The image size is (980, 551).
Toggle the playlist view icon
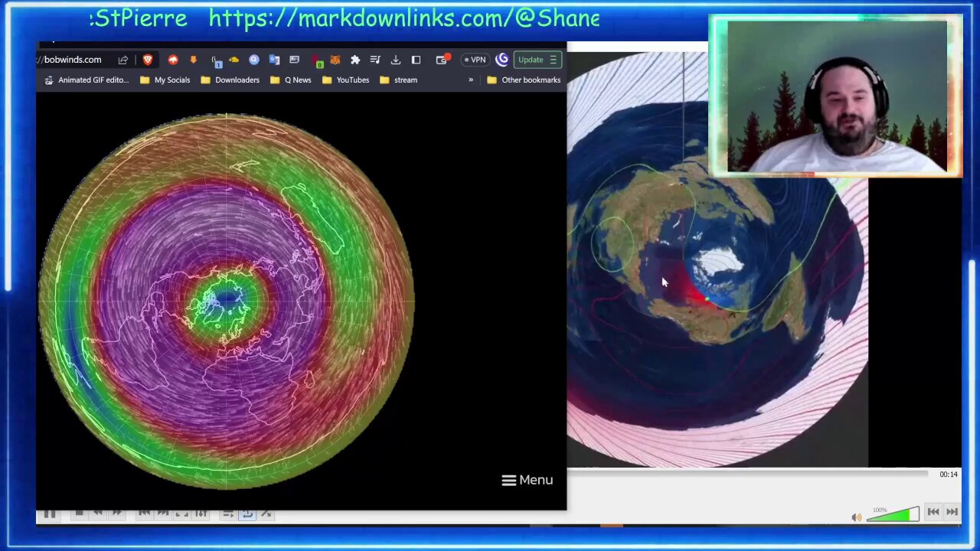(x=228, y=514)
